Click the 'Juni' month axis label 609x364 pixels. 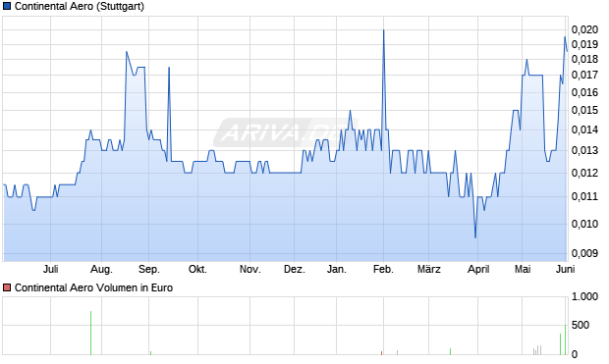tap(565, 269)
